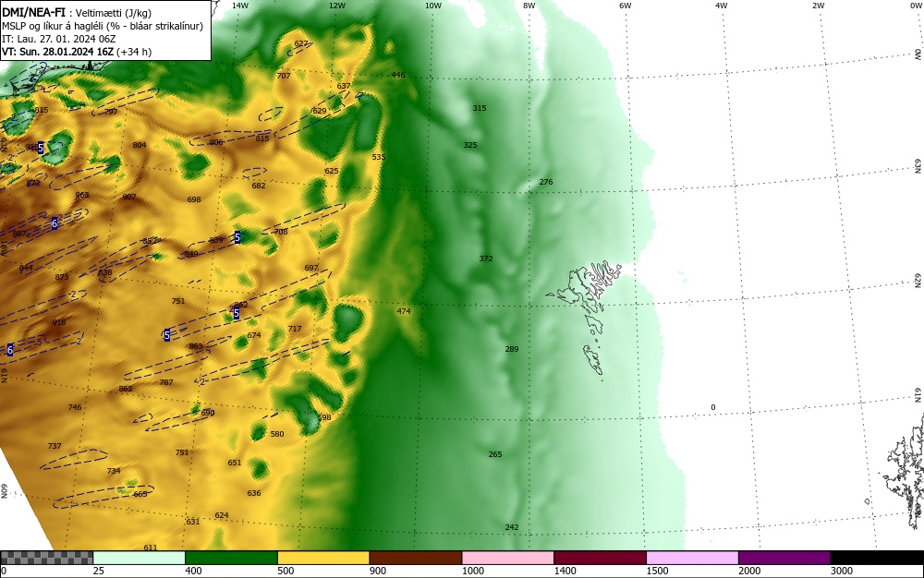Click the 'MSLP og líkur á hagléli' line
Image resolution: width=924 pixels, height=578 pixels.
pos(103,26)
